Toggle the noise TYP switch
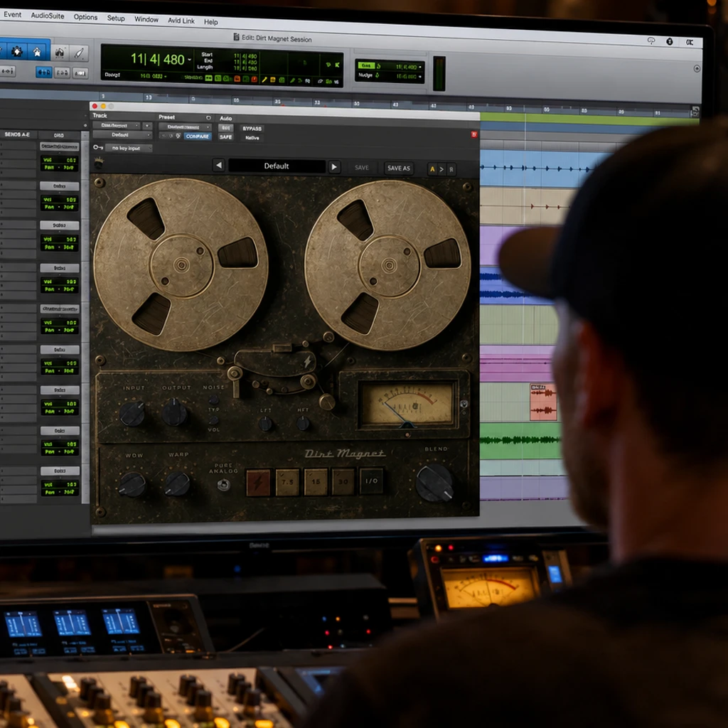 tap(213, 400)
